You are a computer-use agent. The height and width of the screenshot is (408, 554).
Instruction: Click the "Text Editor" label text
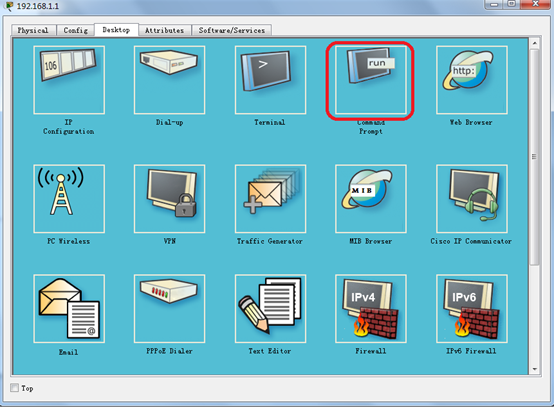pos(270,351)
